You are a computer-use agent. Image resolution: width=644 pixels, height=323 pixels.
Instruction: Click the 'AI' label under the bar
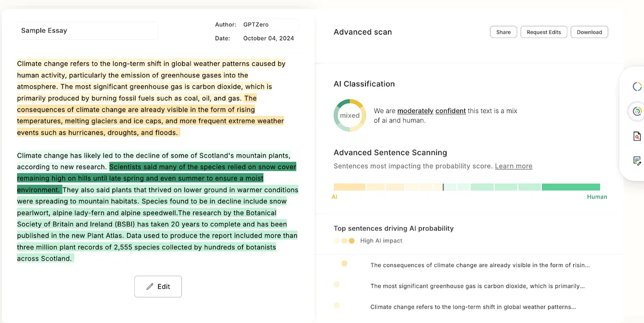click(x=334, y=197)
